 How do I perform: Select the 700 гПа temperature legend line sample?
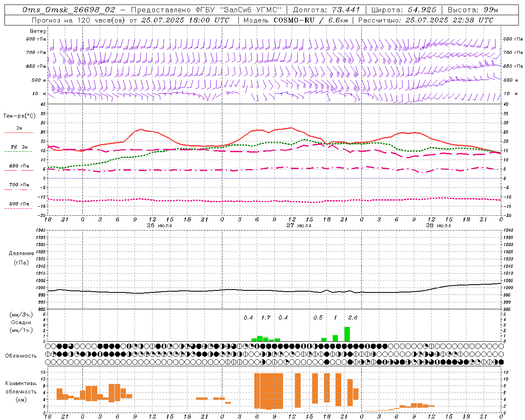pos(18,189)
